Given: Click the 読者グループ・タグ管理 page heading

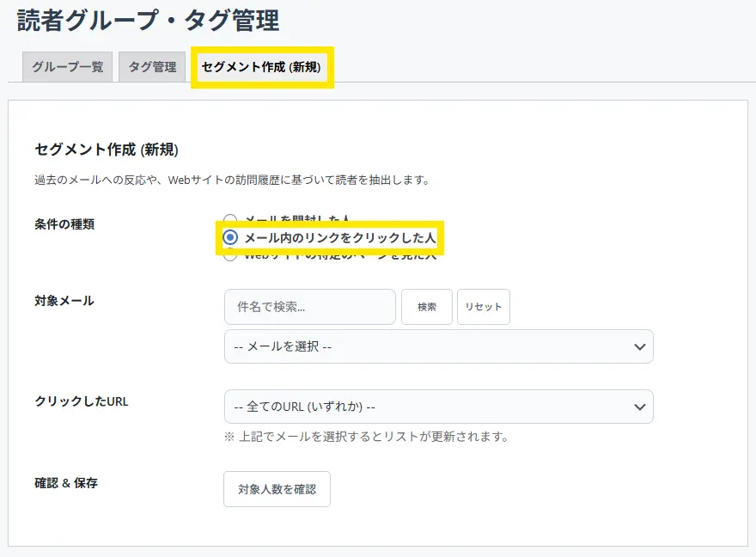Looking at the screenshot, I should 148,20.
